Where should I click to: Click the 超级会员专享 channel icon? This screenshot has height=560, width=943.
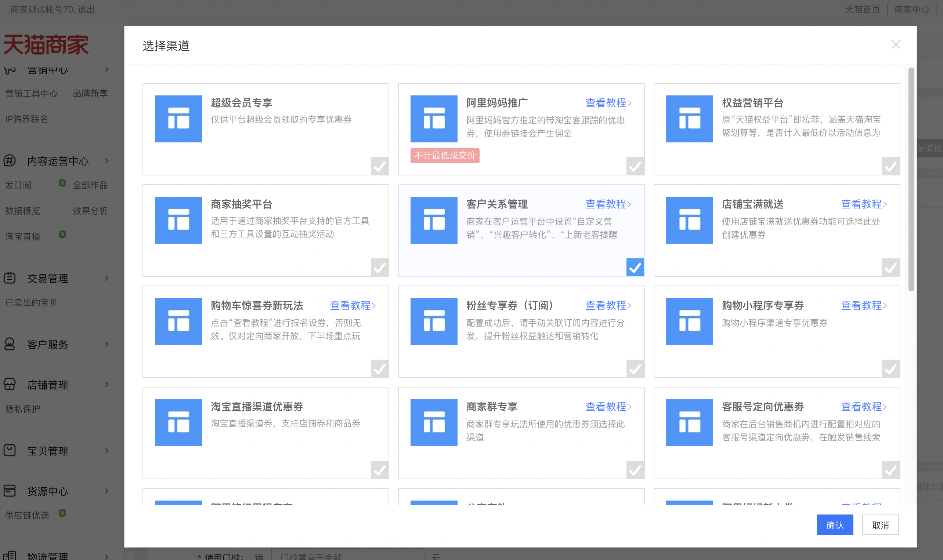(178, 119)
